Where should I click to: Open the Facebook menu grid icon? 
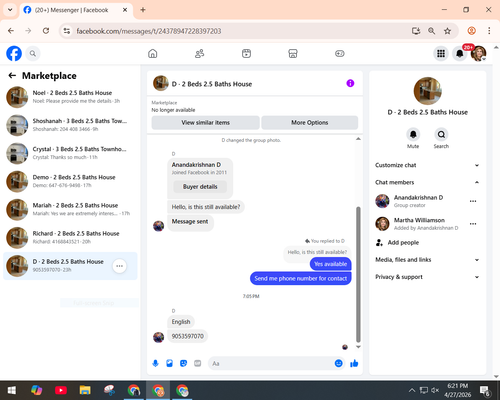(x=441, y=53)
